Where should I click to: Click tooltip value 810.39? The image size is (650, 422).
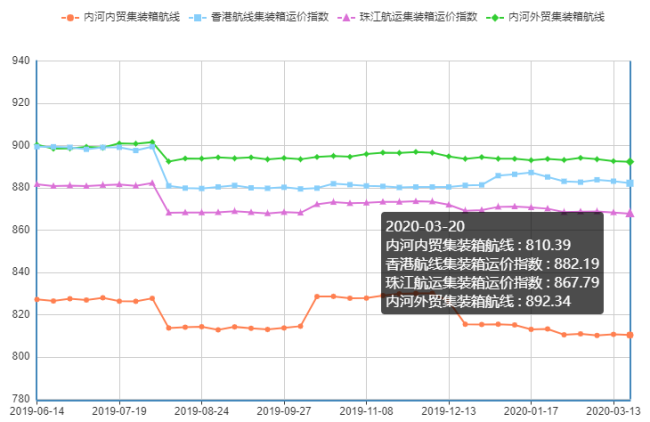(548, 245)
